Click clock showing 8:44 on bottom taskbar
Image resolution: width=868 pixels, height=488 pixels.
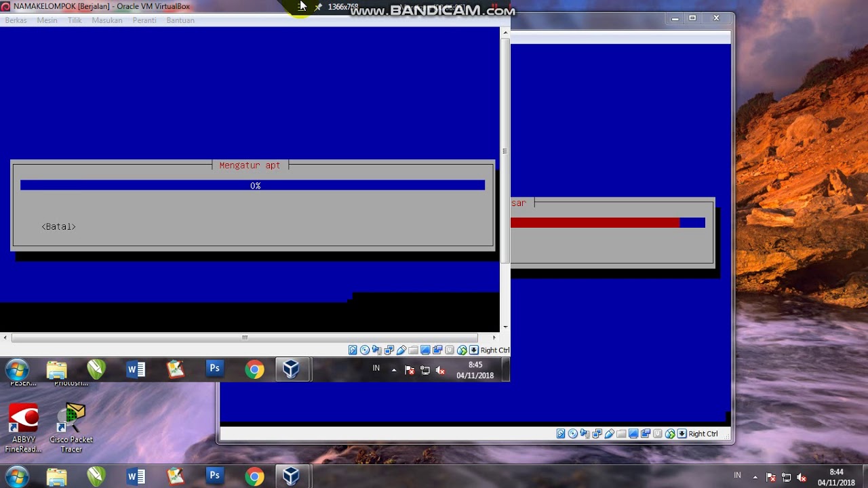pos(836,477)
